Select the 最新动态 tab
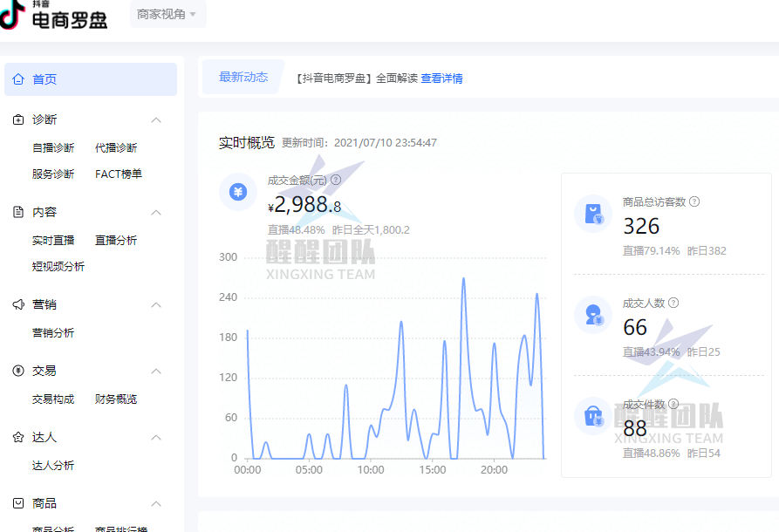The image size is (779, 532). 243,77
